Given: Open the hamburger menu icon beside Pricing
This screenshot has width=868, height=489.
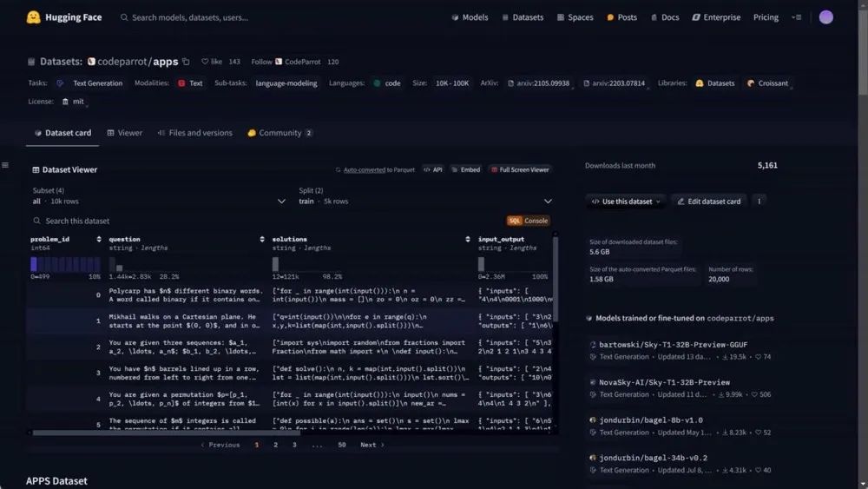Looking at the screenshot, I should [x=797, y=17].
